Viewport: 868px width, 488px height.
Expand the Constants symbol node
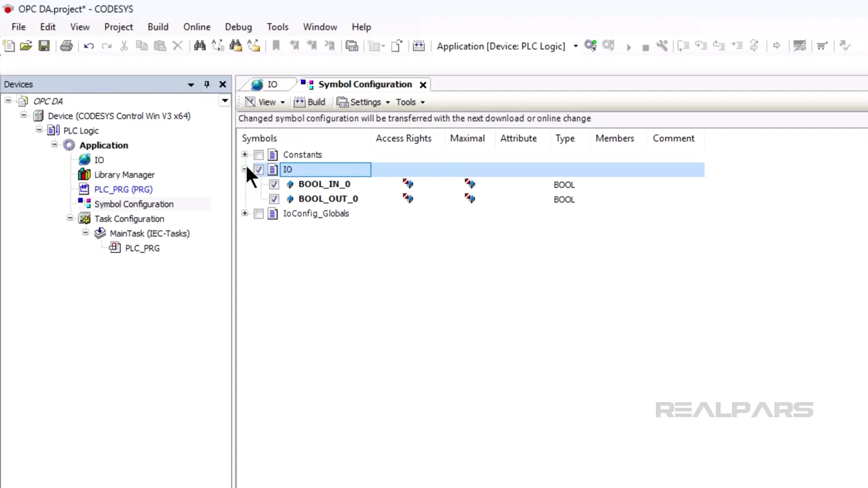click(245, 155)
